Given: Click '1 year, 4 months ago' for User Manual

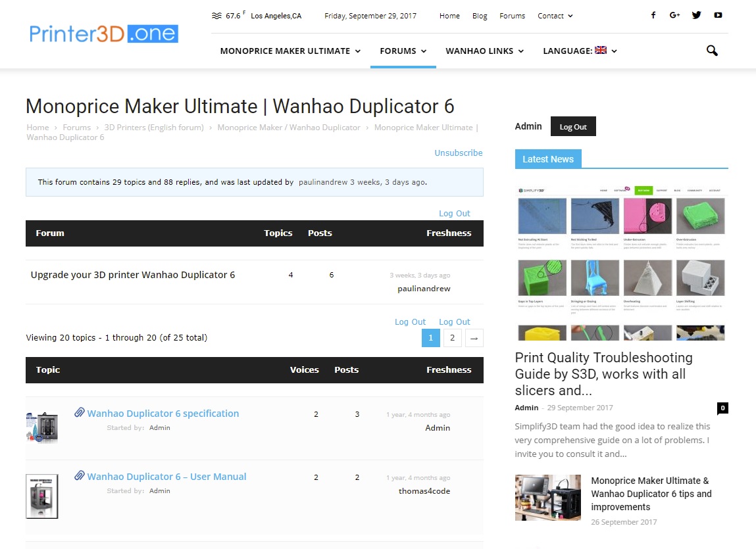Looking at the screenshot, I should 418,478.
